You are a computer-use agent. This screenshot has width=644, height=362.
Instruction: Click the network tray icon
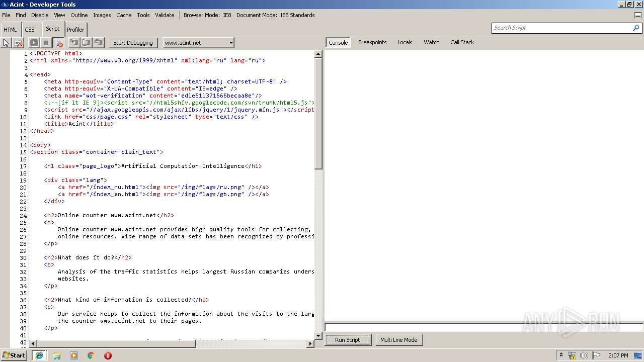[x=572, y=355]
